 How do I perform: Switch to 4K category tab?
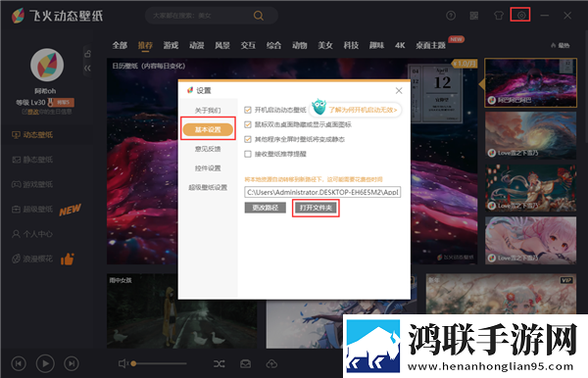[400, 45]
